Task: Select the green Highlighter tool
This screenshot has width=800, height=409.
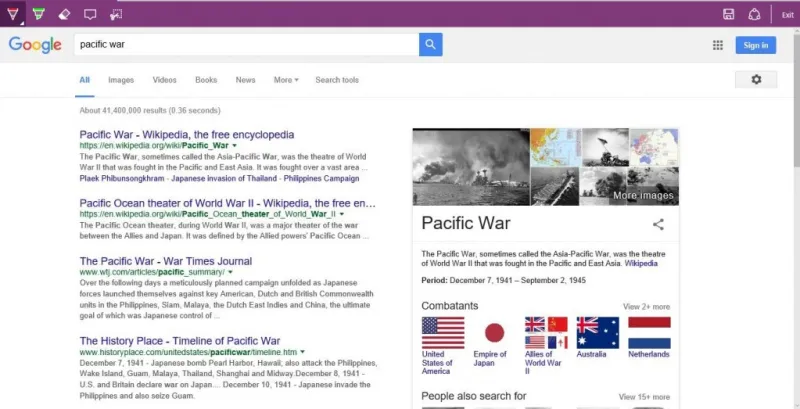Action: pos(38,14)
